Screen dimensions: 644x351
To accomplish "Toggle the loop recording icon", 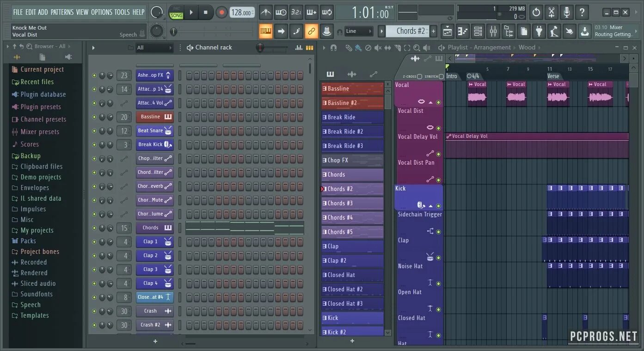I will pyautogui.click(x=327, y=12).
